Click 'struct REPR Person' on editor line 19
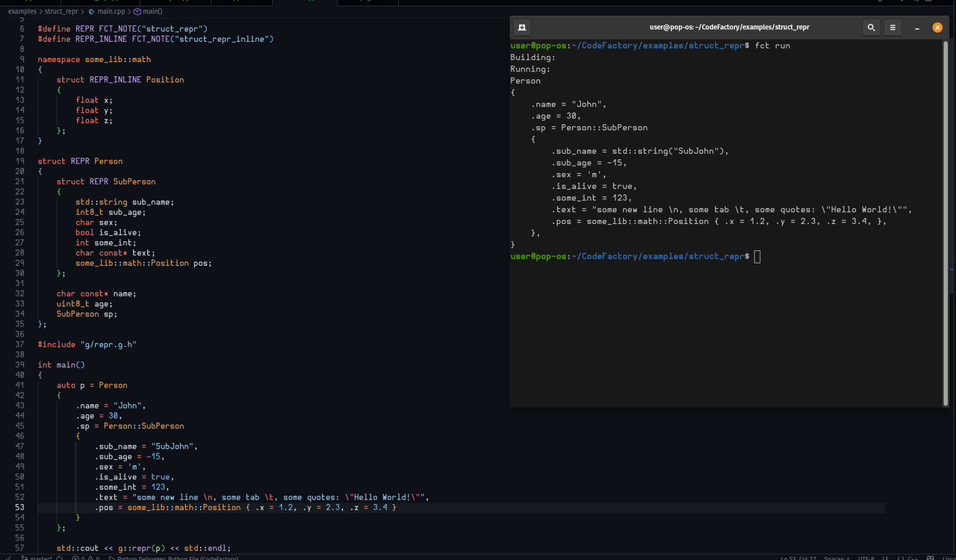This screenshot has width=956, height=560. click(x=80, y=161)
